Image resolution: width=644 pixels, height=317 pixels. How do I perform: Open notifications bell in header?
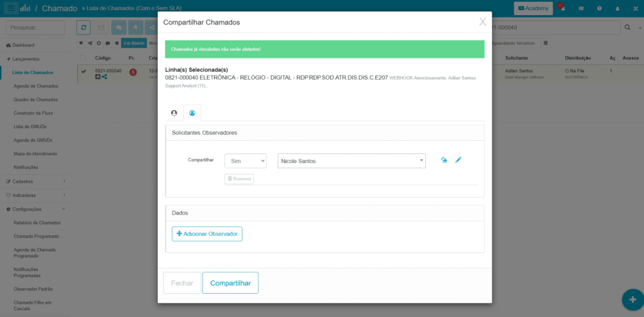coord(562,8)
